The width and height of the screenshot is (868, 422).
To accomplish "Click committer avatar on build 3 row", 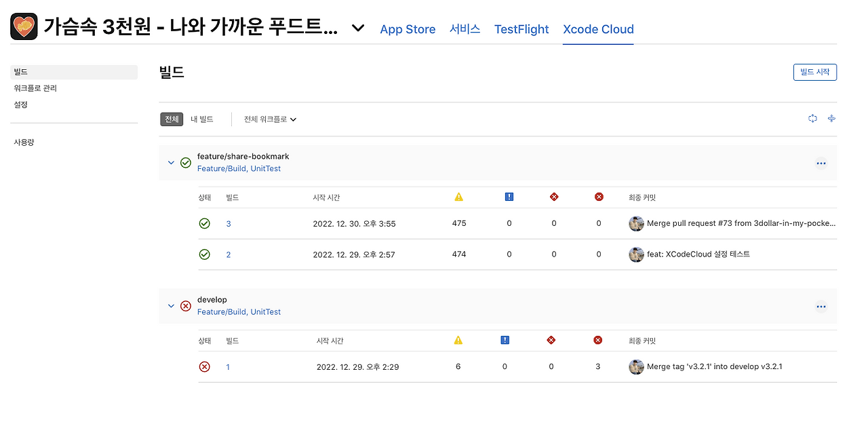I will click(636, 223).
